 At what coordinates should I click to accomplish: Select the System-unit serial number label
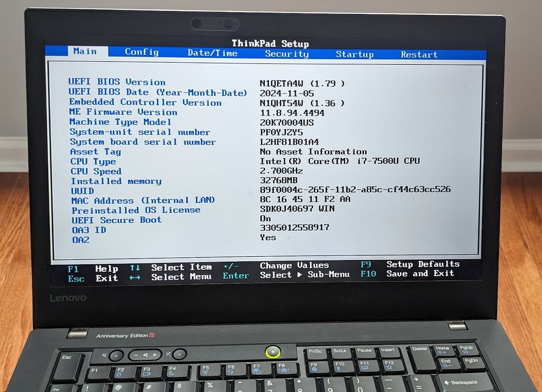pyautogui.click(x=140, y=132)
